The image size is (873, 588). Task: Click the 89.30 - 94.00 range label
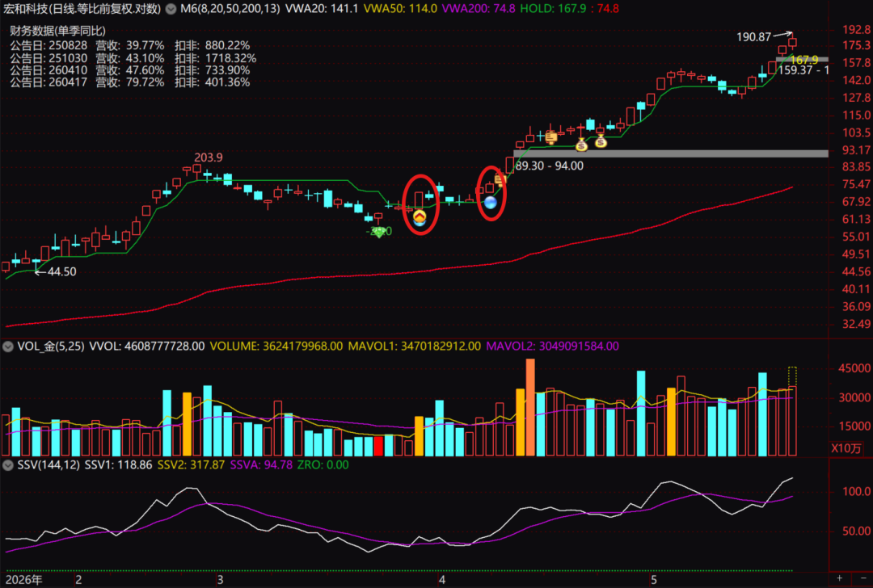coord(550,166)
